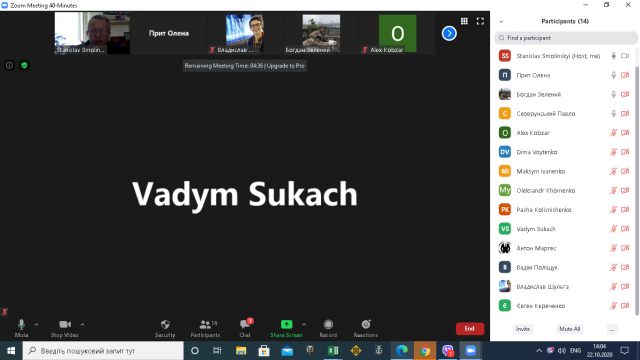Start Share Screen
The width and height of the screenshot is (640, 360).
click(x=286, y=328)
